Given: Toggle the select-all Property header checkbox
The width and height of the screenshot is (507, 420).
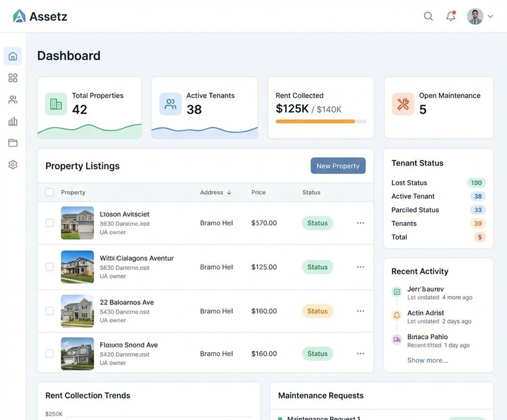Looking at the screenshot, I should click(x=50, y=192).
